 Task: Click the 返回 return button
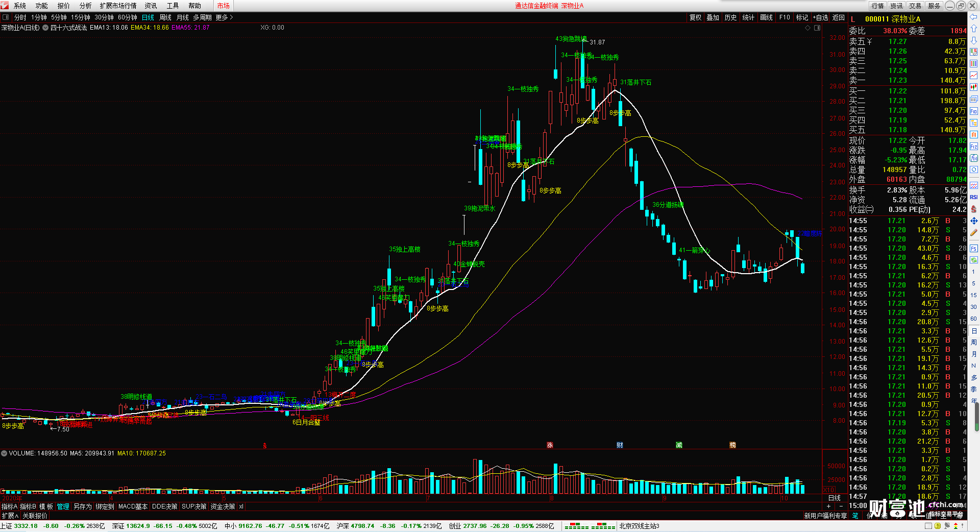coord(839,17)
